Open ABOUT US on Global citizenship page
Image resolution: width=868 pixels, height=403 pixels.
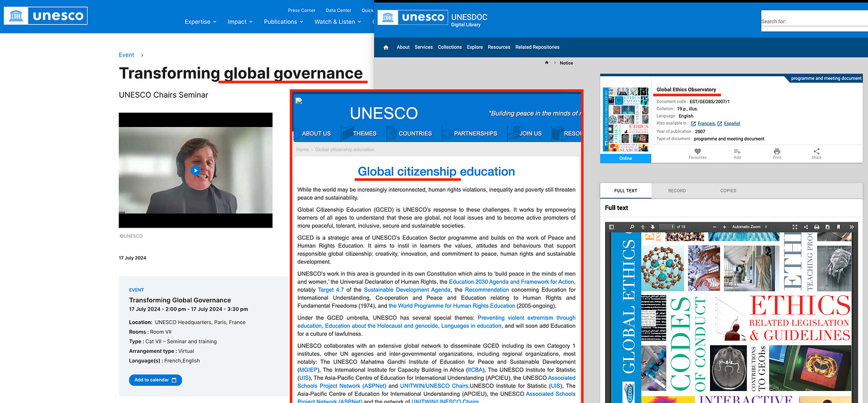317,134
